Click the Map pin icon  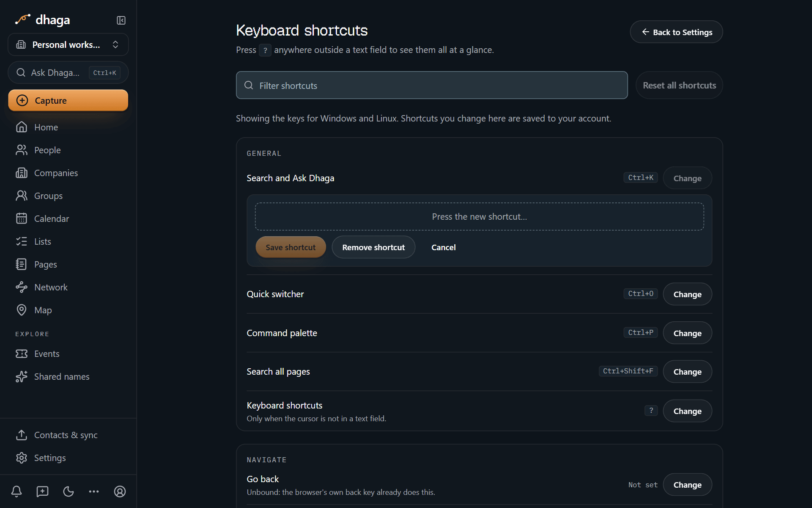point(22,310)
